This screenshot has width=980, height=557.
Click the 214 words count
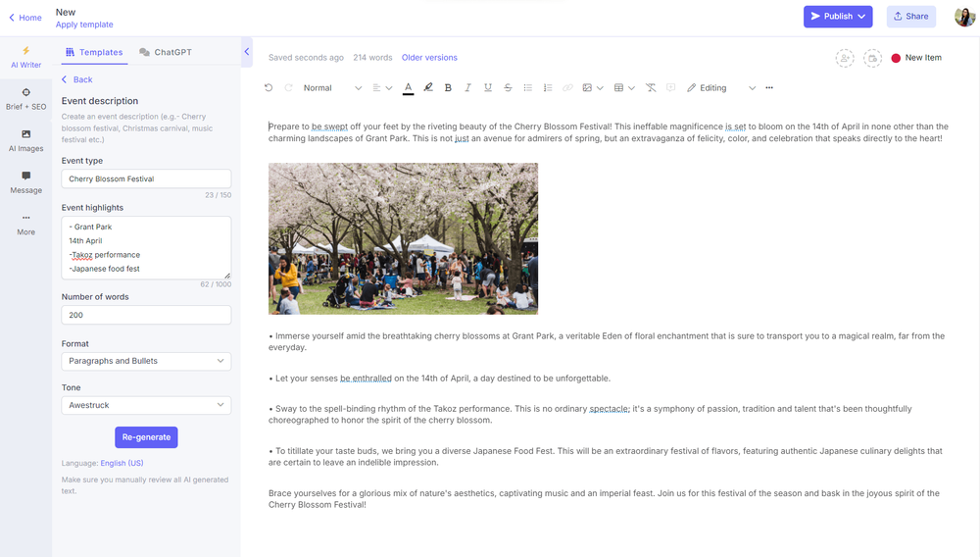pos(372,58)
